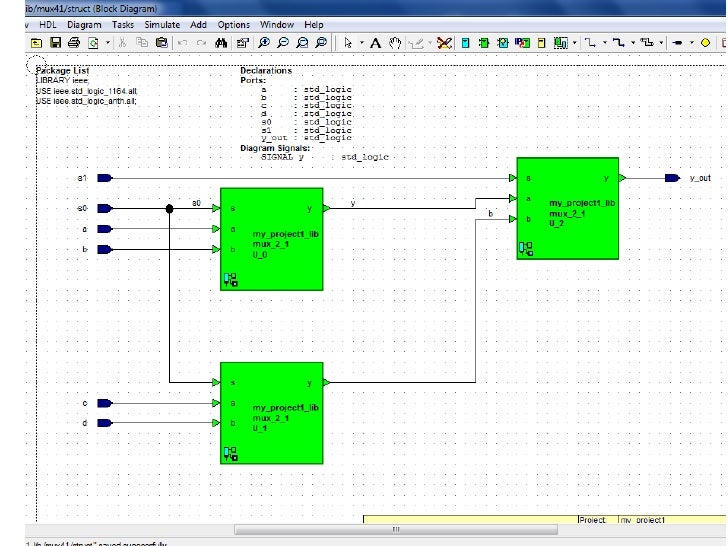Open the Tasks menu

(x=123, y=24)
